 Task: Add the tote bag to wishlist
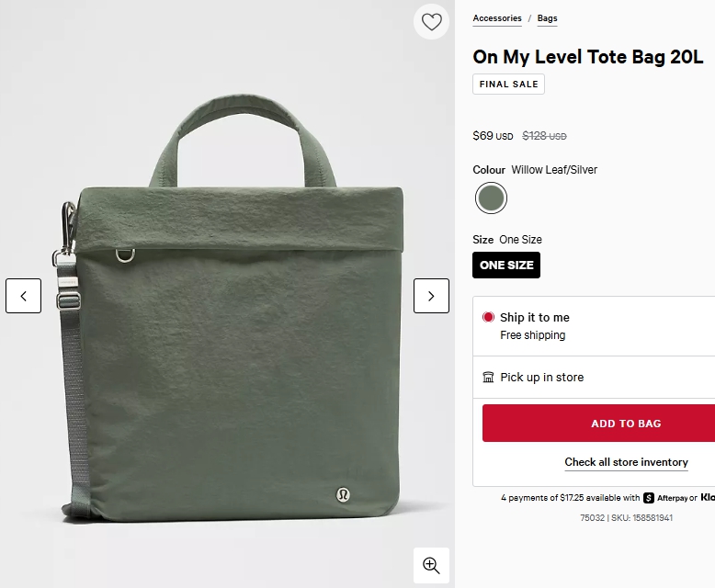(431, 22)
